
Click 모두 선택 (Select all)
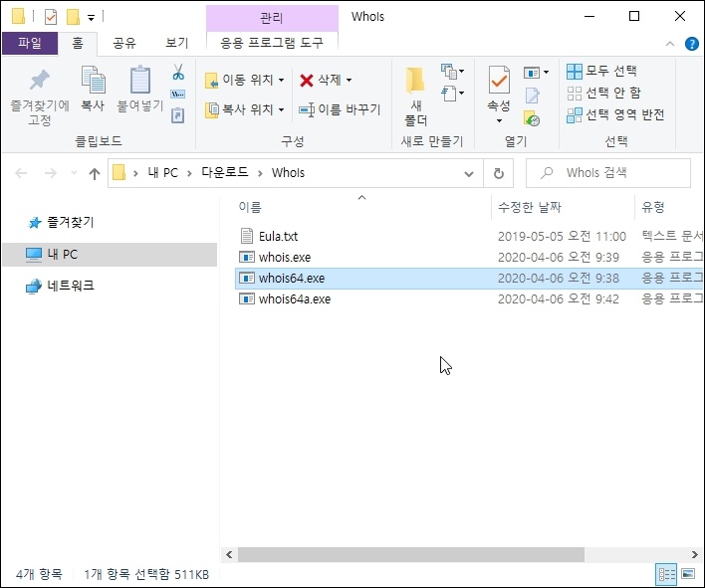click(601, 71)
